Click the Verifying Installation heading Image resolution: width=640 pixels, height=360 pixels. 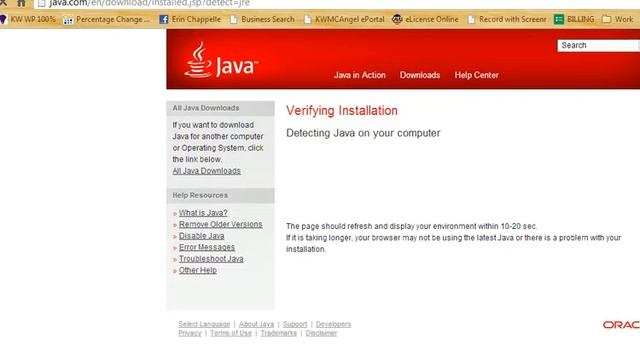[342, 111]
